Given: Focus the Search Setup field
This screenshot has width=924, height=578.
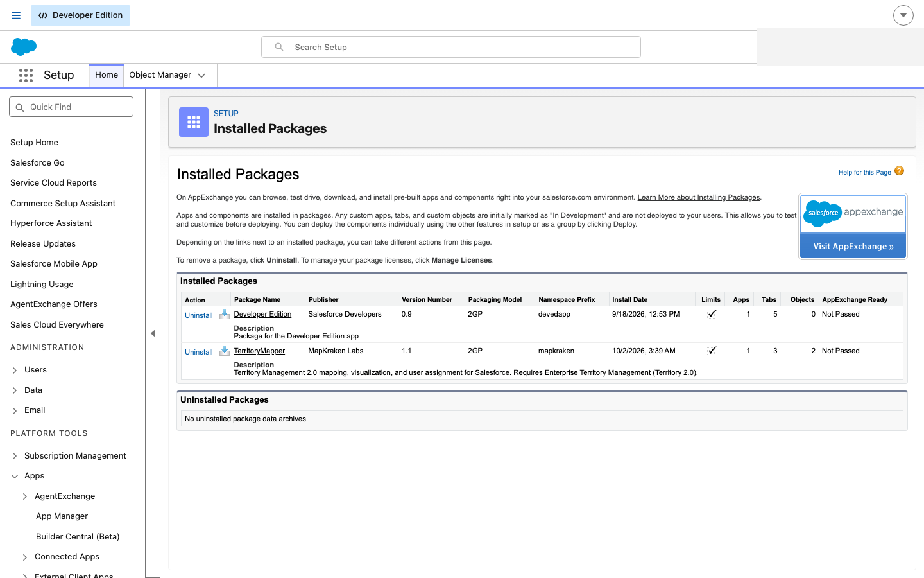Looking at the screenshot, I should click(x=451, y=47).
